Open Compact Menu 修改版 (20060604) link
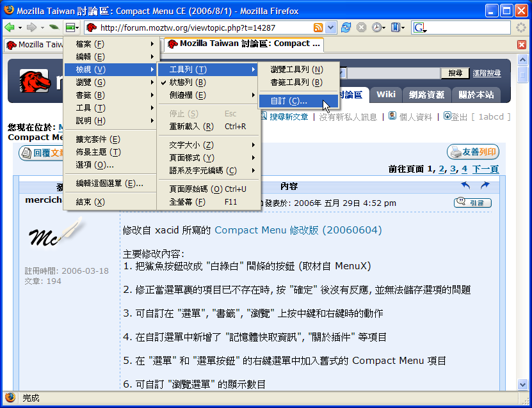Viewport: 532px width, 408px height. 298,230
